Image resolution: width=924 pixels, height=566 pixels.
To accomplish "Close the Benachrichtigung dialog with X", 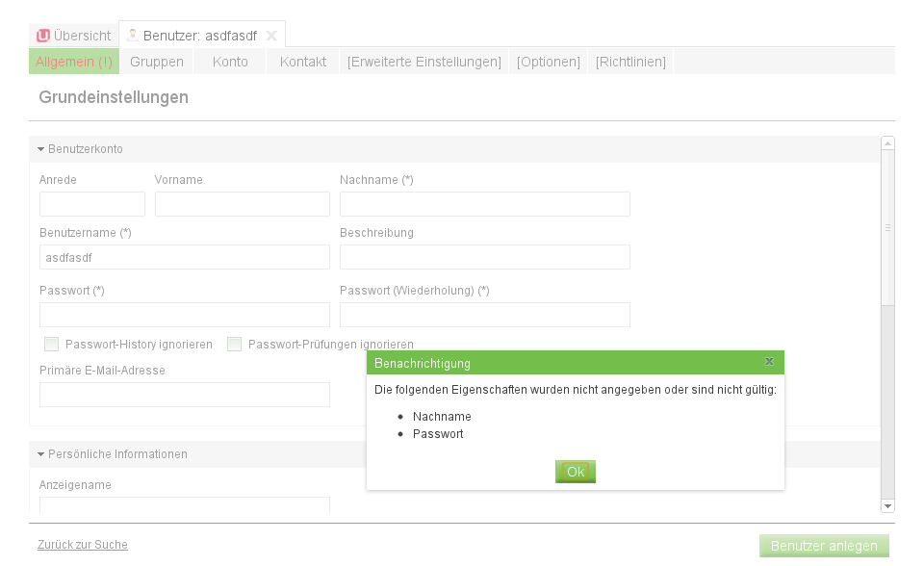I will coord(769,362).
